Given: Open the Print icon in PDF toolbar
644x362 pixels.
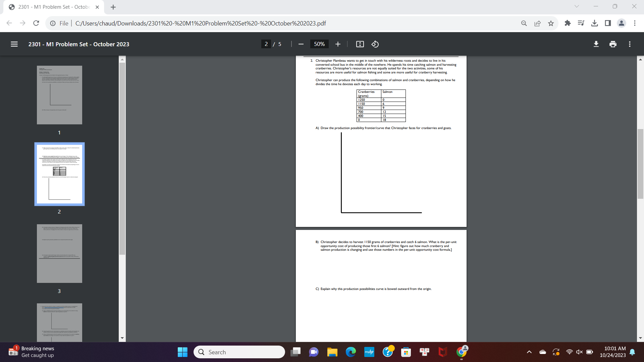Looking at the screenshot, I should pos(613,44).
